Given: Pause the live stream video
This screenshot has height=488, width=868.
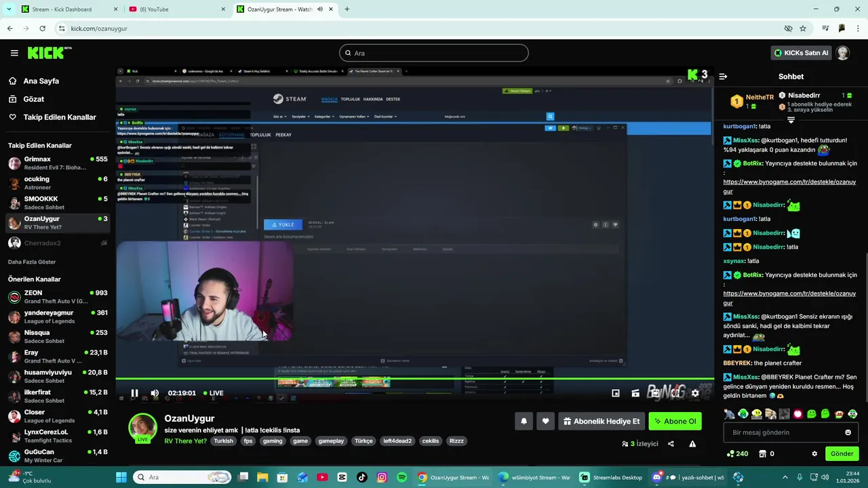Looking at the screenshot, I should (134, 393).
